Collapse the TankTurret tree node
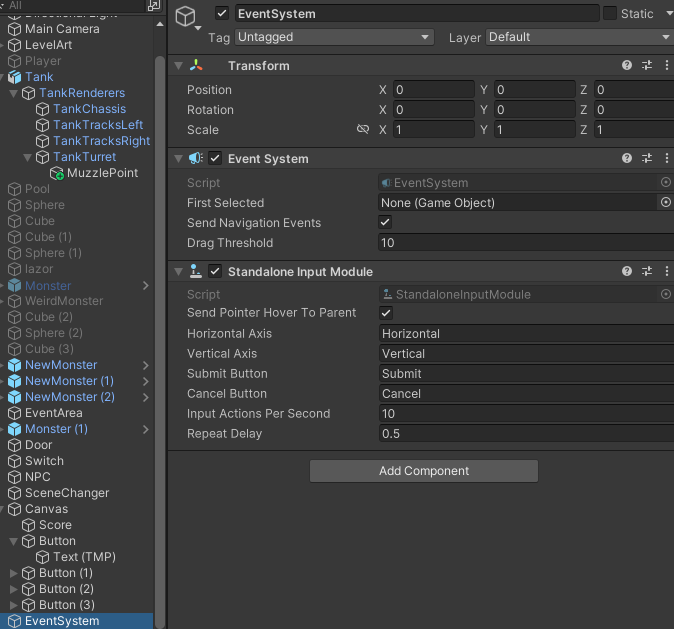This screenshot has width=674, height=629. point(27,157)
